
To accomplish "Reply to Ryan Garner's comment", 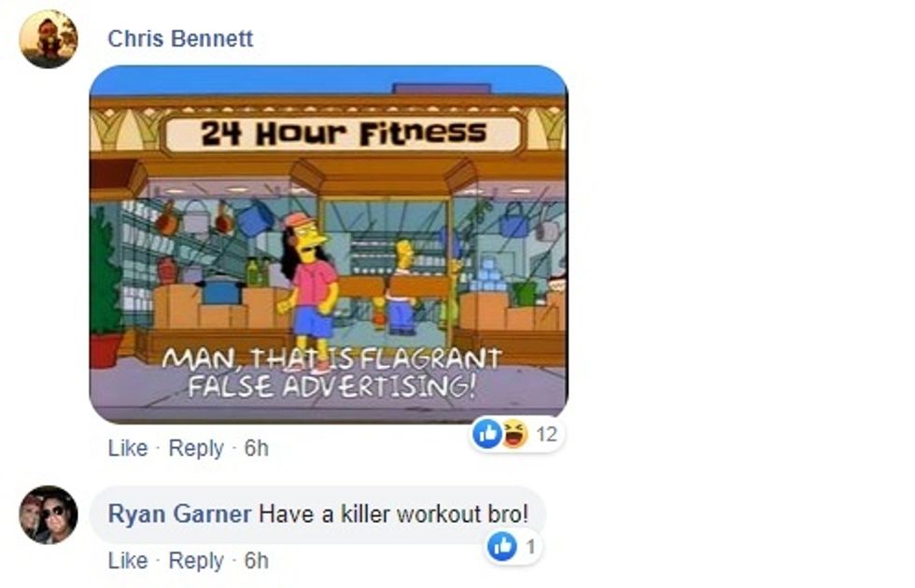I will click(x=196, y=561).
